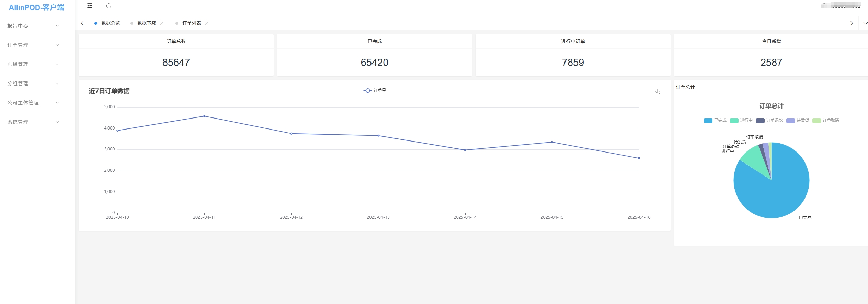Click the 进行中 green color swatch in the legend
This screenshot has height=304, width=868.
(x=734, y=121)
